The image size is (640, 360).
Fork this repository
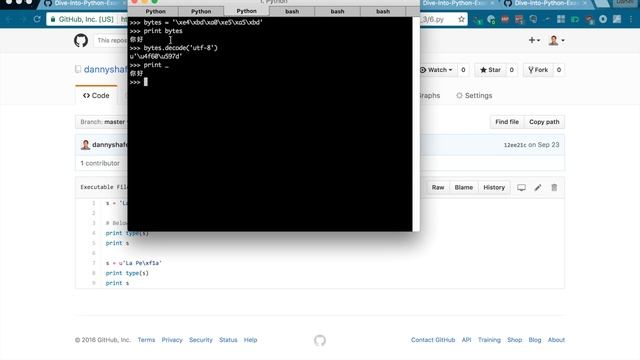[x=538, y=70]
